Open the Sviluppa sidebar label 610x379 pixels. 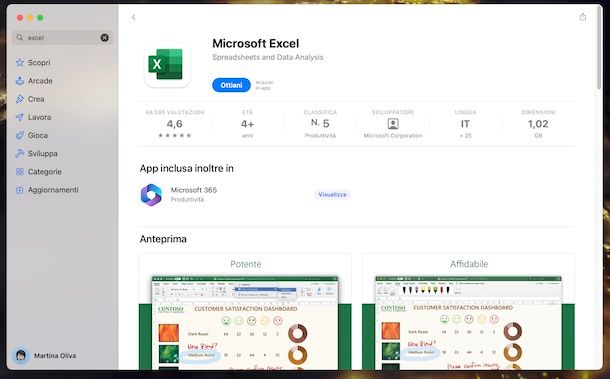(x=42, y=154)
